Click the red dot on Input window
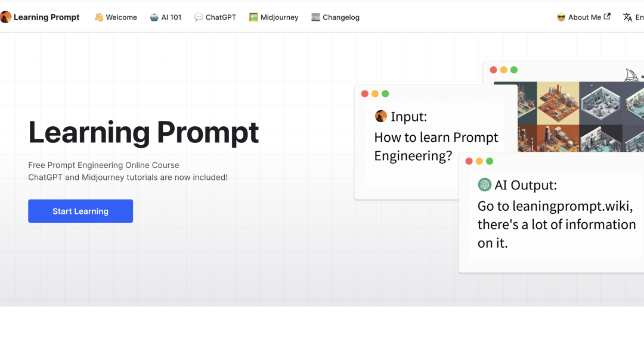The height and width of the screenshot is (349, 644). coord(365,94)
